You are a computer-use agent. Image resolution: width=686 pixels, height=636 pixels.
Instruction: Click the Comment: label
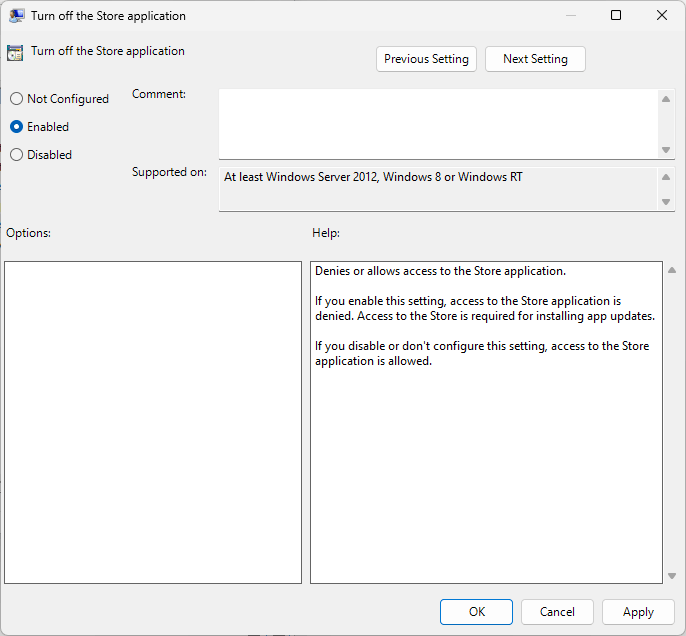click(159, 94)
